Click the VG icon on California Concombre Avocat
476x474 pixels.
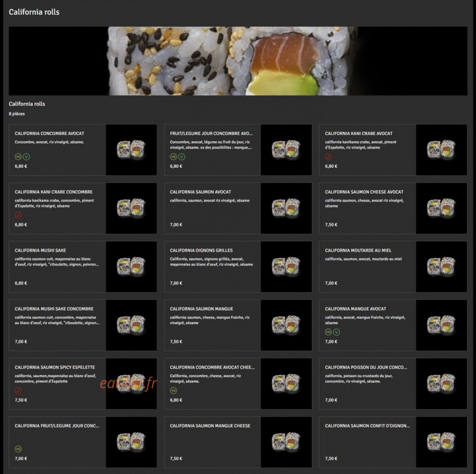click(18, 157)
